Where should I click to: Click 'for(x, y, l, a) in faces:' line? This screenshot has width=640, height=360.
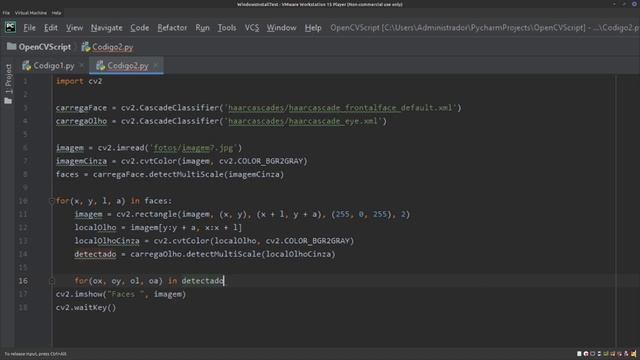click(x=114, y=201)
